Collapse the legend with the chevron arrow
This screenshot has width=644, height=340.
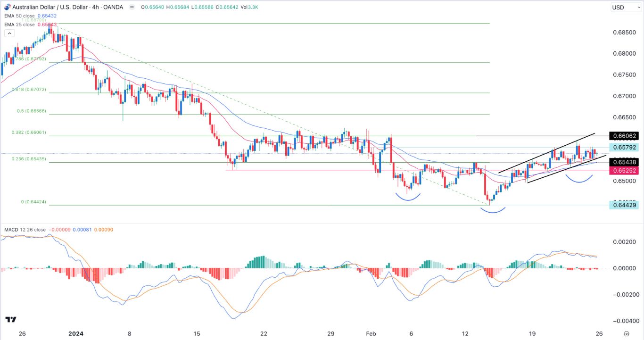(9, 33)
